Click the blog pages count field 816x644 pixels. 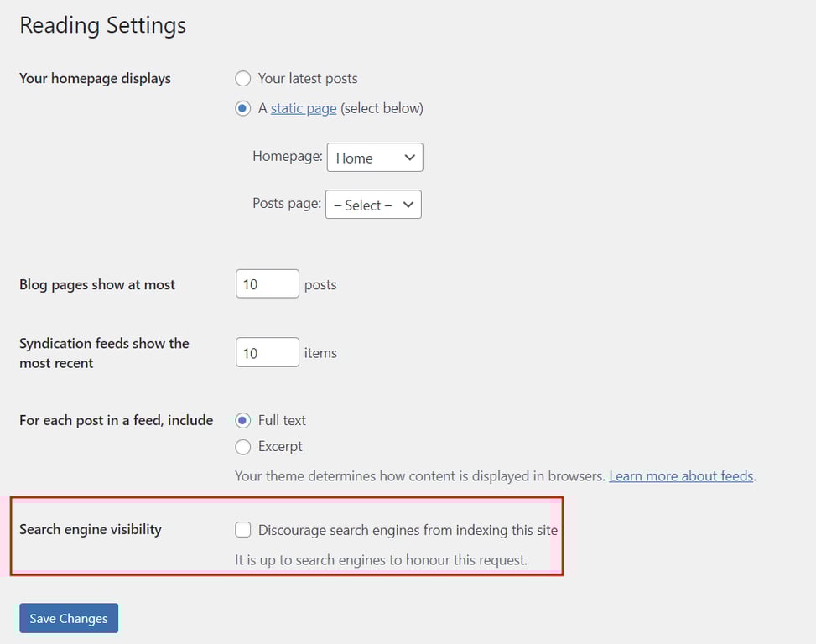point(267,283)
